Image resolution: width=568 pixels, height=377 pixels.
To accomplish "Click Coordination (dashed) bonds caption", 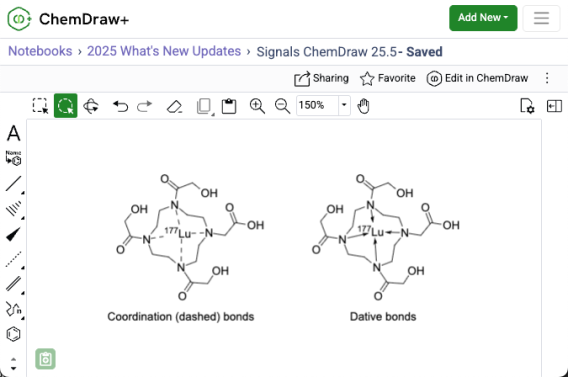I will tap(181, 317).
